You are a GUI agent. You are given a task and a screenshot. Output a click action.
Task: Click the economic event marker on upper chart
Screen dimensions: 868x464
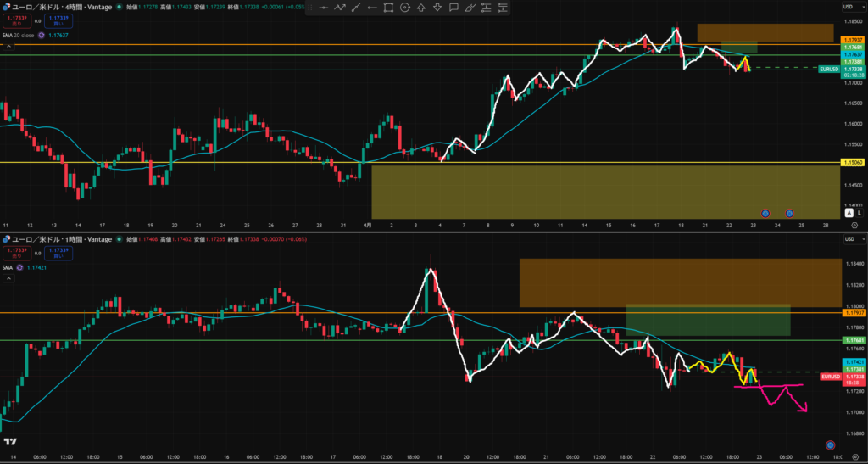[765, 213]
